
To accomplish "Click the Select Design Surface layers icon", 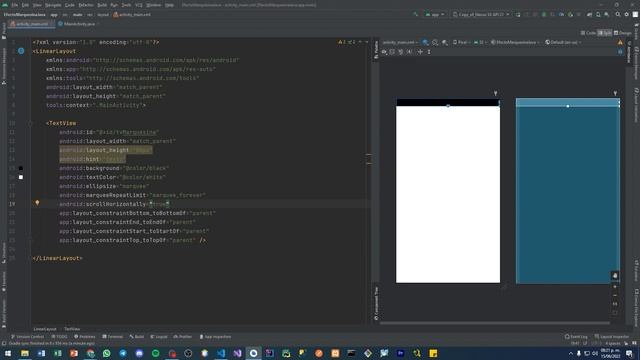I will (x=426, y=42).
